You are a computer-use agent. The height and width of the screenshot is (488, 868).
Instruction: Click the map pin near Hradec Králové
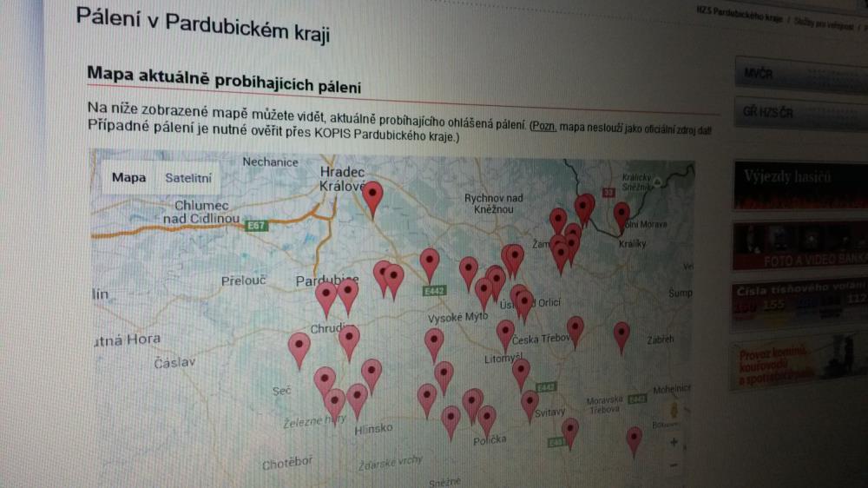(372, 199)
